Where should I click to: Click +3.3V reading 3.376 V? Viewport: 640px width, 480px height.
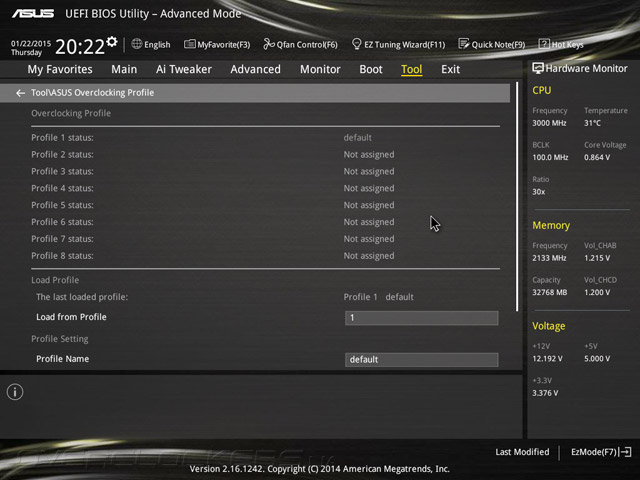pos(545,393)
